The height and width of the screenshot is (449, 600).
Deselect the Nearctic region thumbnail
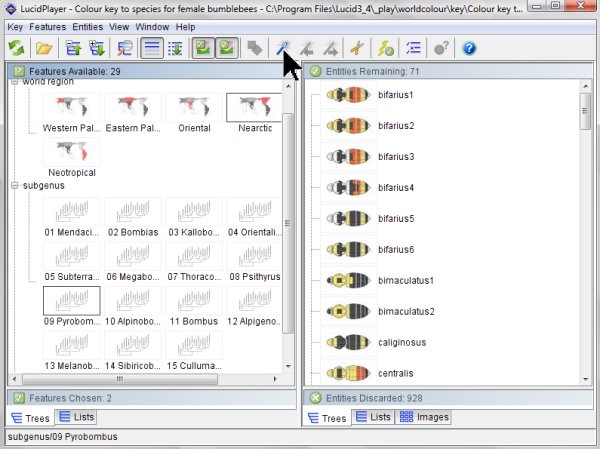point(254,108)
